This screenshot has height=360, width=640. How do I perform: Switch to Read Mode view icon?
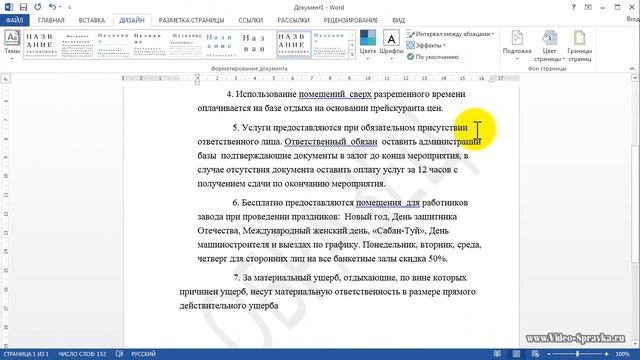tap(497, 354)
